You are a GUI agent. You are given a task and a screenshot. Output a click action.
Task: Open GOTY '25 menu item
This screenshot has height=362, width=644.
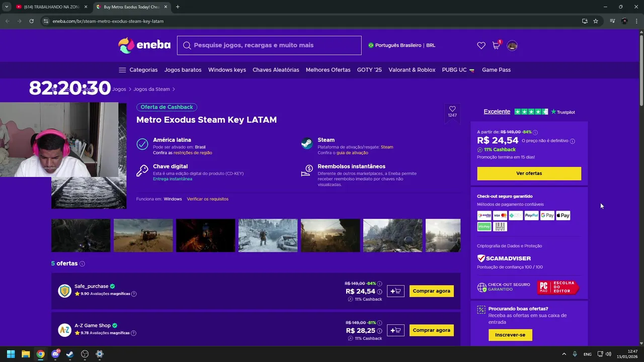tap(369, 70)
